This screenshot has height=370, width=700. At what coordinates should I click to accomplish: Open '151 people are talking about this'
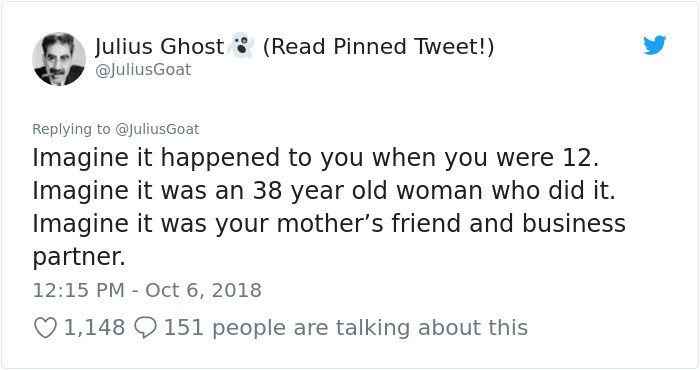click(x=346, y=327)
